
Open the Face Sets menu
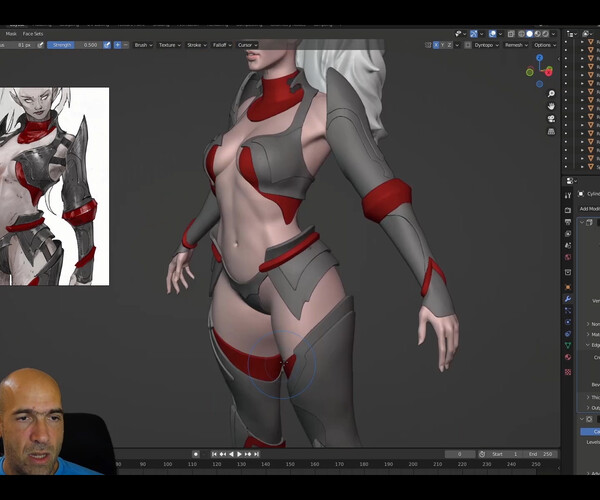tap(33, 34)
